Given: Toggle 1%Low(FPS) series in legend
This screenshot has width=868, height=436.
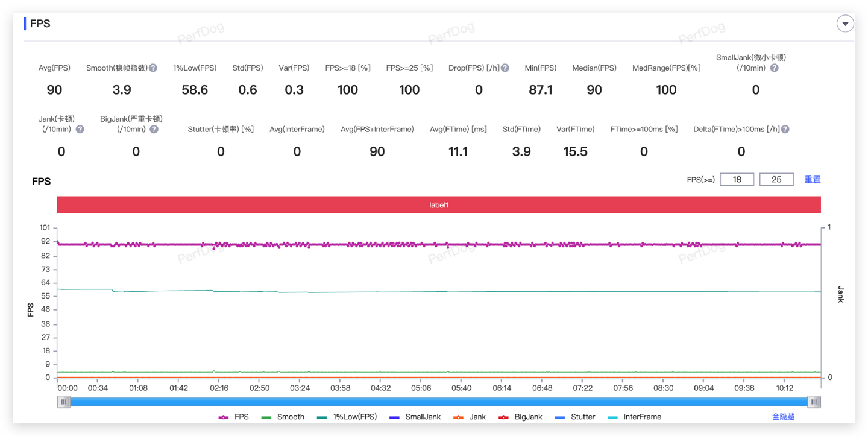Looking at the screenshot, I should tap(347, 417).
